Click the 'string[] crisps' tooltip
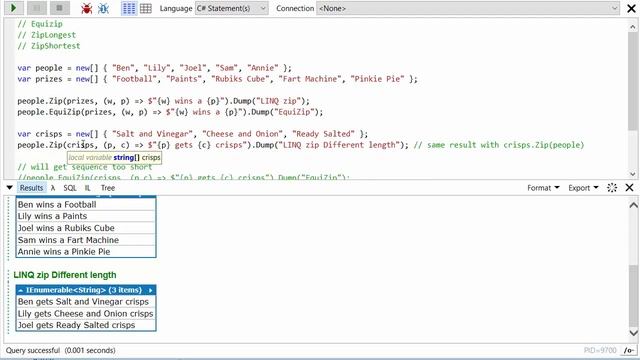 114,158
